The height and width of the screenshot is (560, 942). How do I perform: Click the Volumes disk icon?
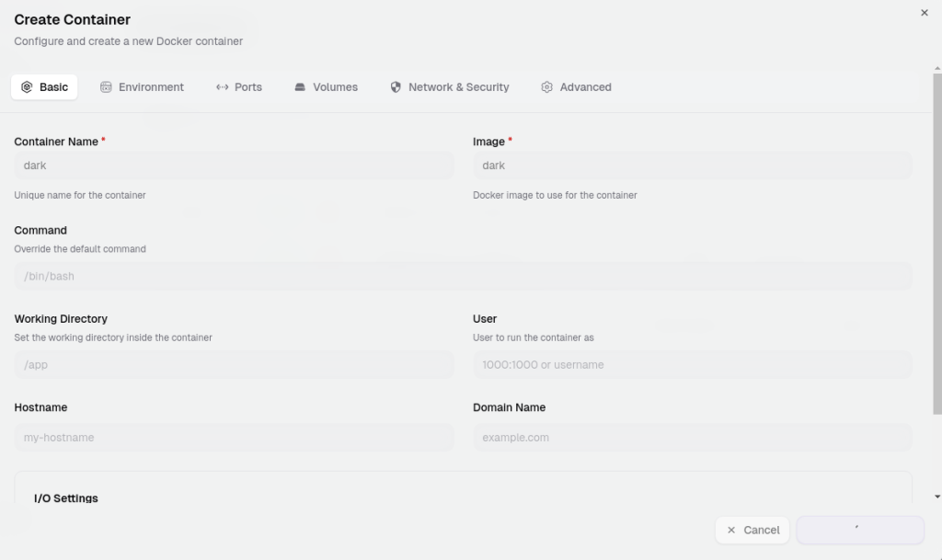(x=300, y=87)
